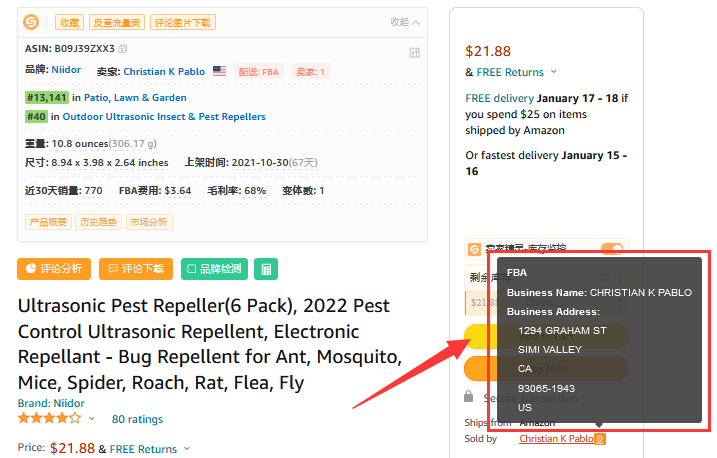The width and height of the screenshot is (717, 458).
Task: Click the 品牌检测 button
Action: [x=214, y=269]
